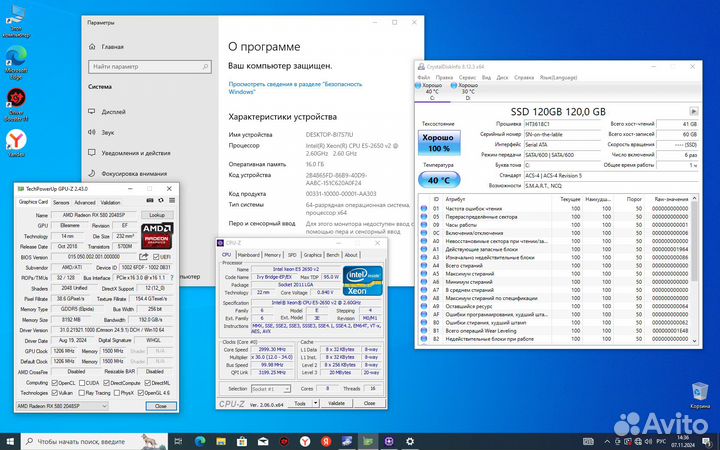Click the CPU-Z taskbar icon
Image resolution: width=720 pixels, height=450 pixels.
point(389,442)
